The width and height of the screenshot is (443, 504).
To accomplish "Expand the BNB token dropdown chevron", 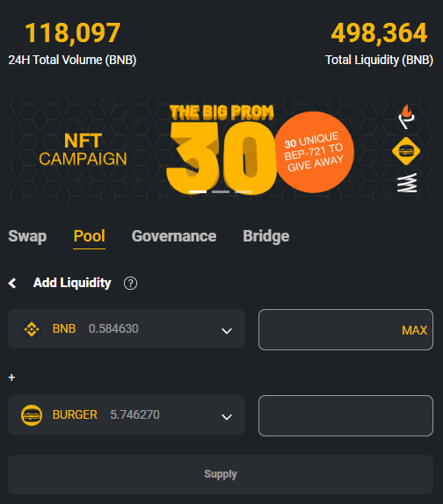I will coord(227,331).
